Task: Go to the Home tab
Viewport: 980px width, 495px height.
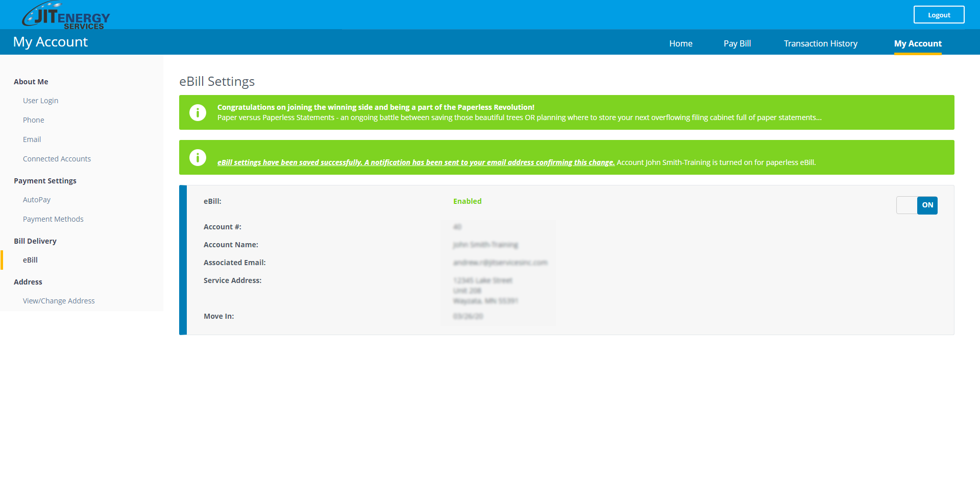Action: [x=680, y=43]
